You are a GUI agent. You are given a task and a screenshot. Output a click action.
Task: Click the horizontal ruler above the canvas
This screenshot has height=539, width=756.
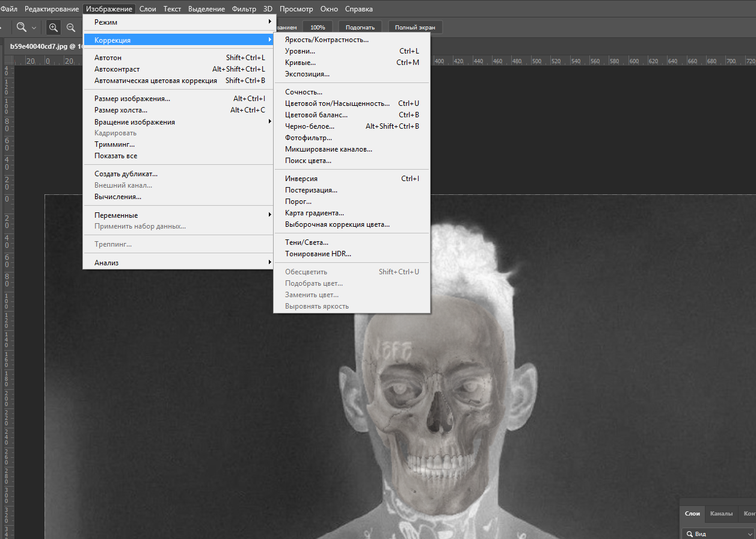pos(541,61)
